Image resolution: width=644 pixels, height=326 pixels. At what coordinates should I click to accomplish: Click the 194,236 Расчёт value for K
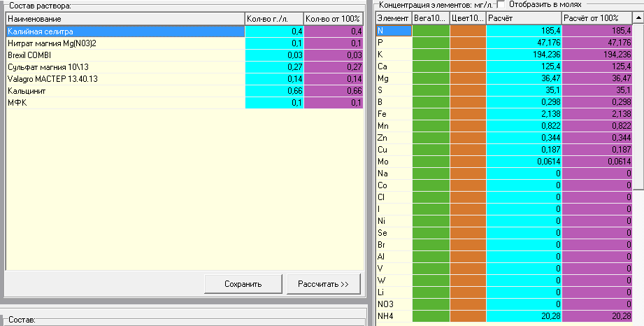[524, 55]
